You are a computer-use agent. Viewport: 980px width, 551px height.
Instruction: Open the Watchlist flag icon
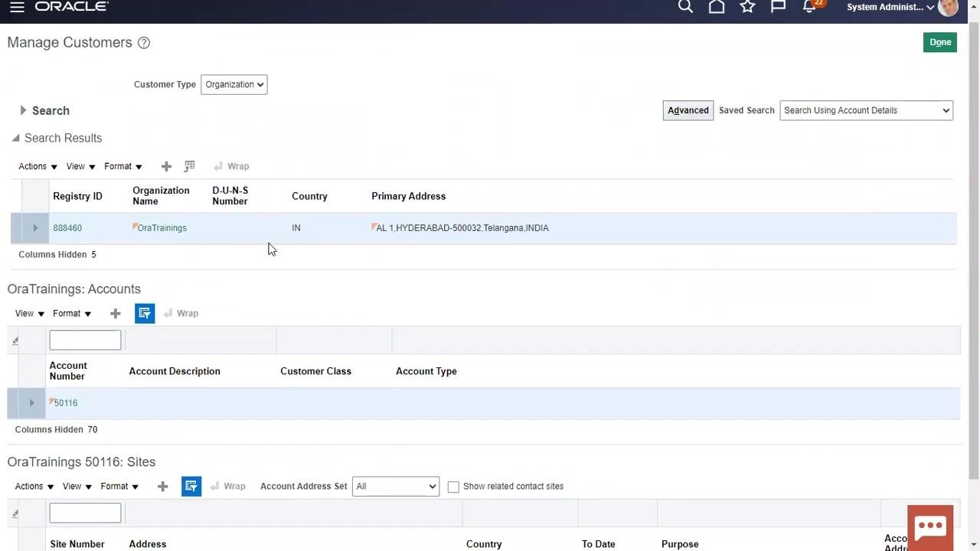click(x=778, y=7)
